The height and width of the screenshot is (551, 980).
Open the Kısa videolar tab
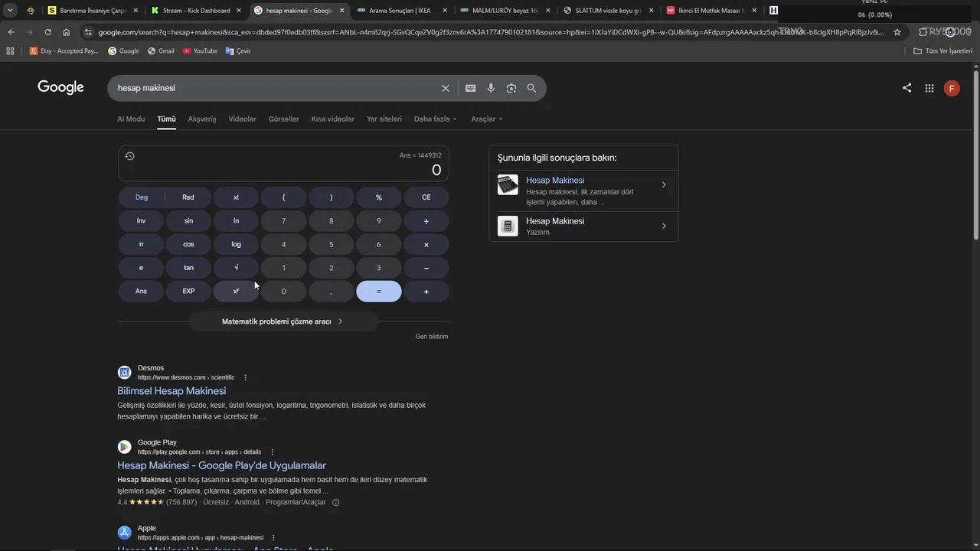coord(333,119)
